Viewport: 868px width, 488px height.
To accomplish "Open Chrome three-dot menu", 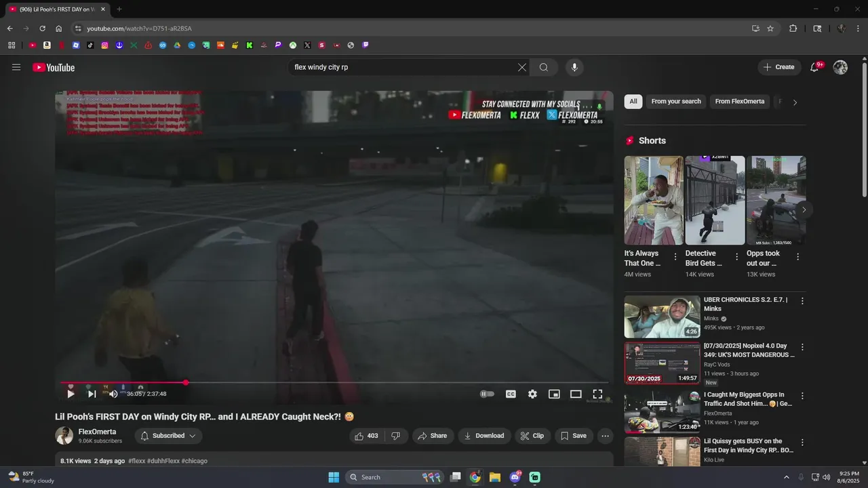I will tap(858, 28).
